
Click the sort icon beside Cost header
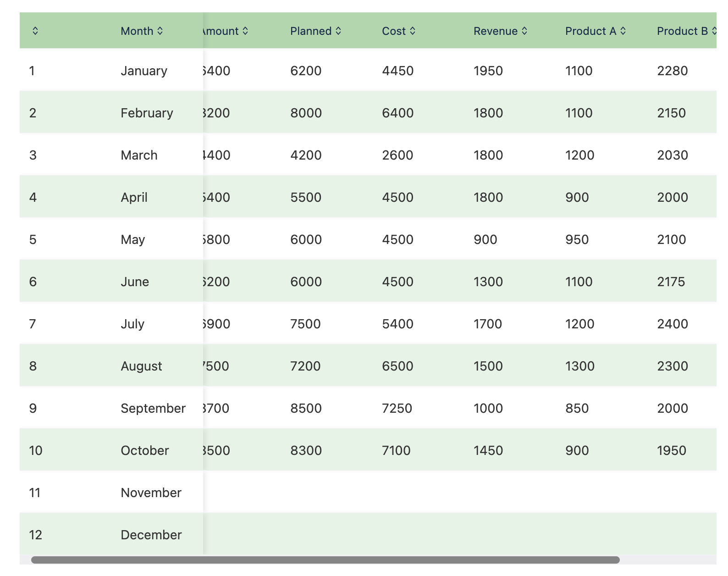[413, 31]
